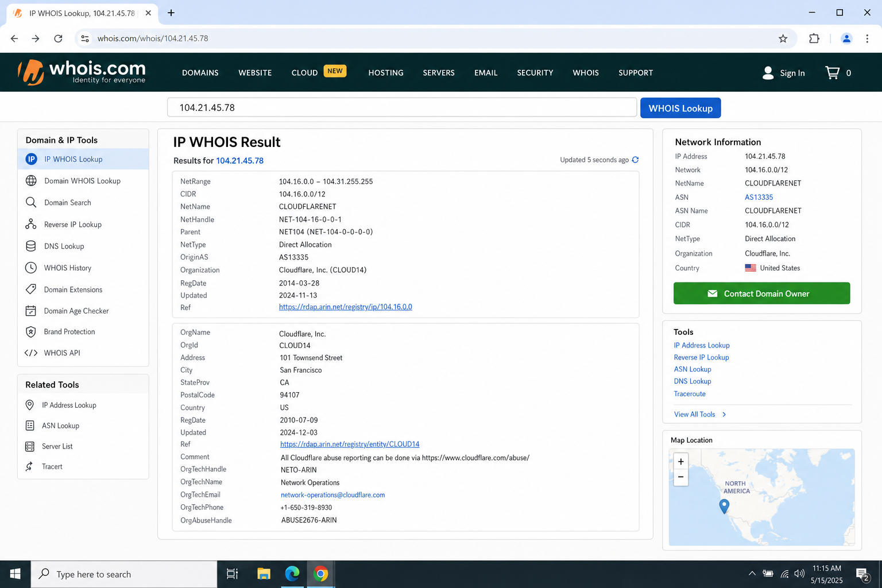
Task: Click the pin icon beside IP Address Lookup
Action: click(30, 405)
